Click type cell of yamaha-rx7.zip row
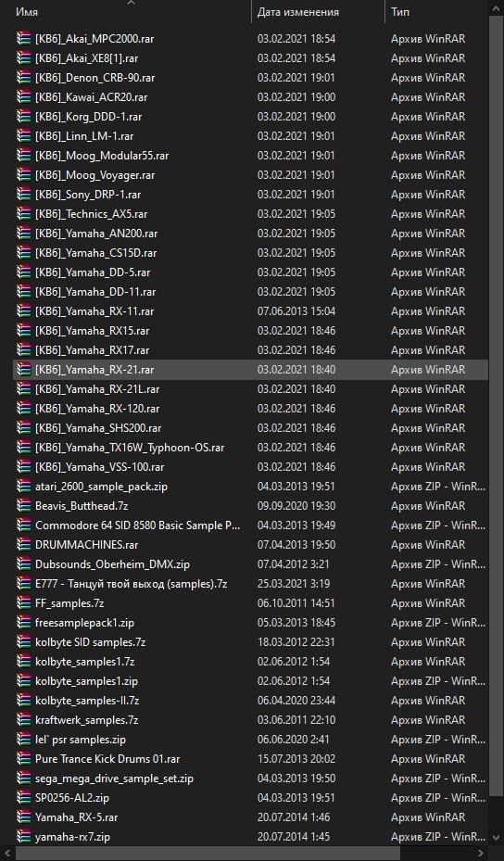The width and height of the screenshot is (504, 861). coord(438,837)
